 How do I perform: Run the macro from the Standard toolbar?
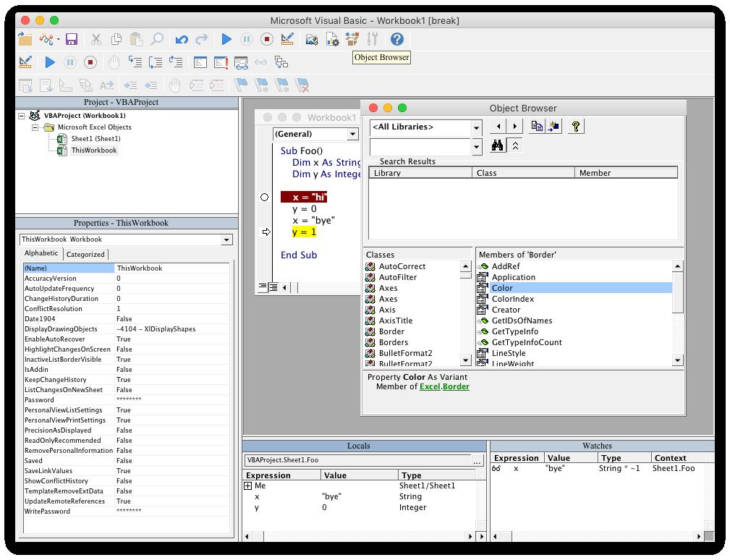226,39
